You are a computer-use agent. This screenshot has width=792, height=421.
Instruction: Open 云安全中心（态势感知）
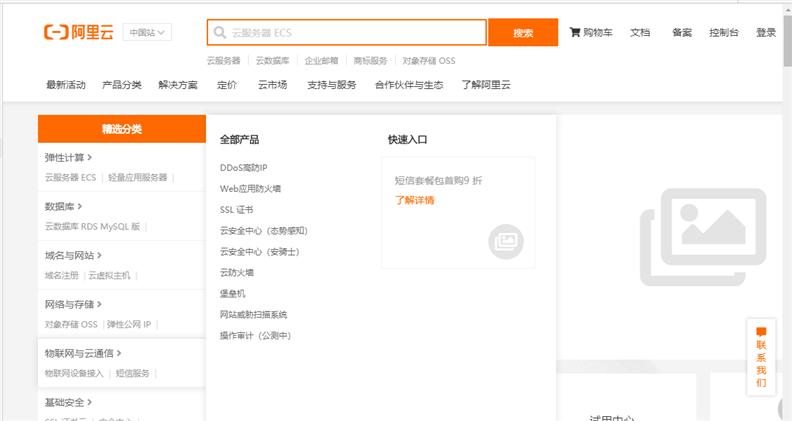[264, 231]
